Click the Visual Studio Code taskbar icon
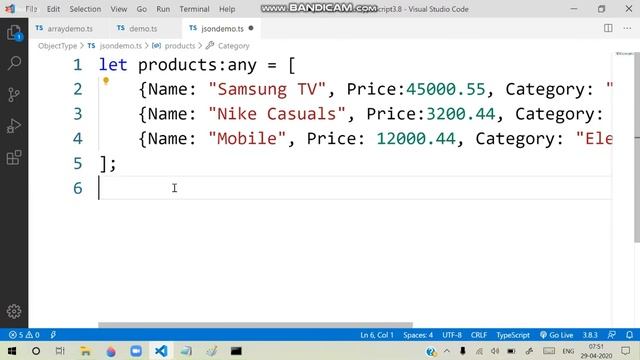Viewport: 640px width, 360px height. tap(161, 351)
